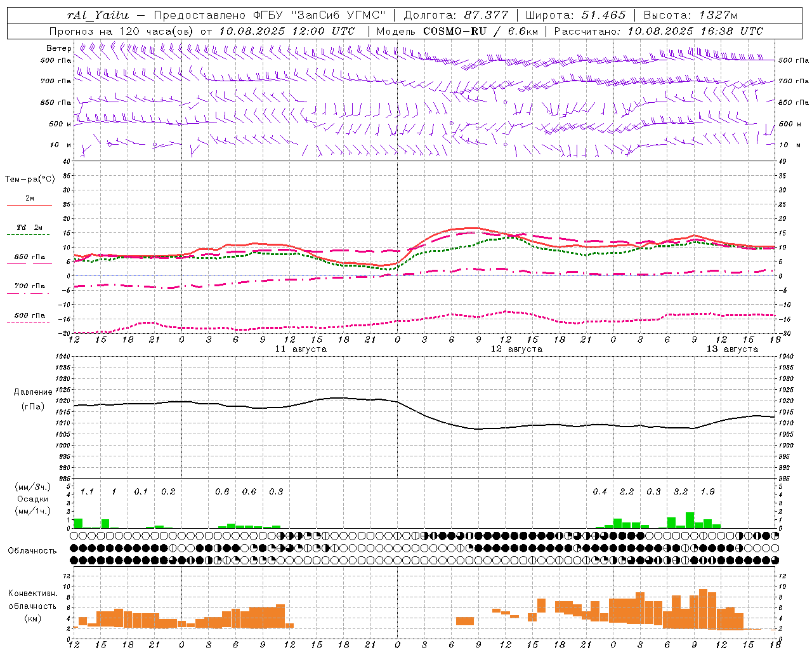Click the "(км)" convective height unit label

(x=32, y=618)
